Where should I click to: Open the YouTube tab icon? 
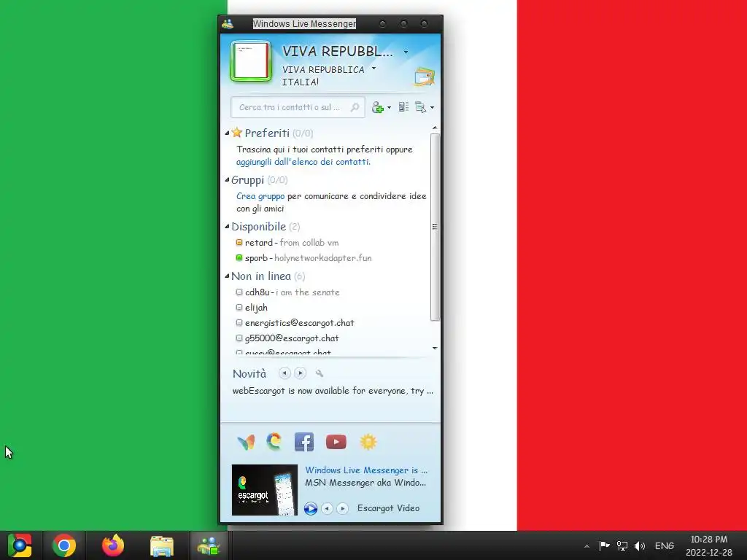click(336, 442)
